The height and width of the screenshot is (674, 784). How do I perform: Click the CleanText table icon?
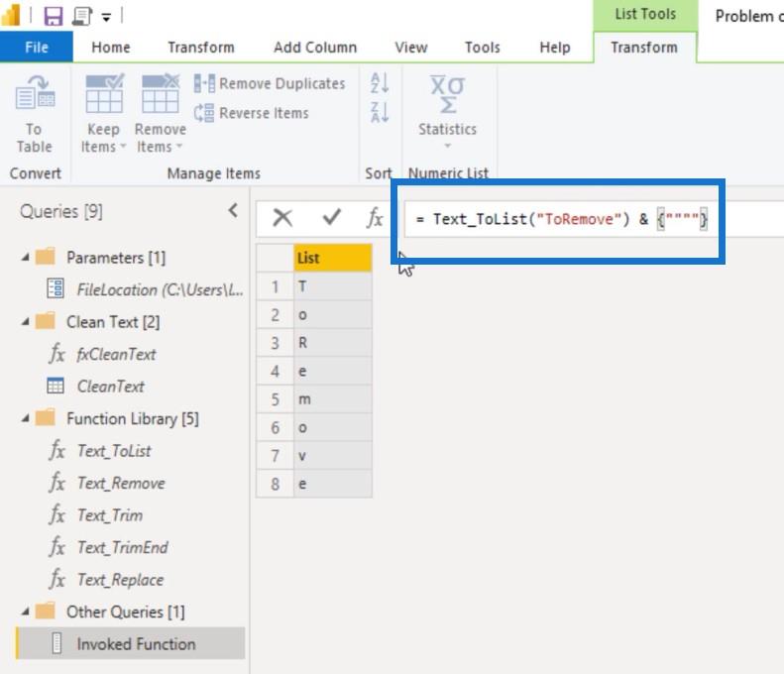point(55,386)
